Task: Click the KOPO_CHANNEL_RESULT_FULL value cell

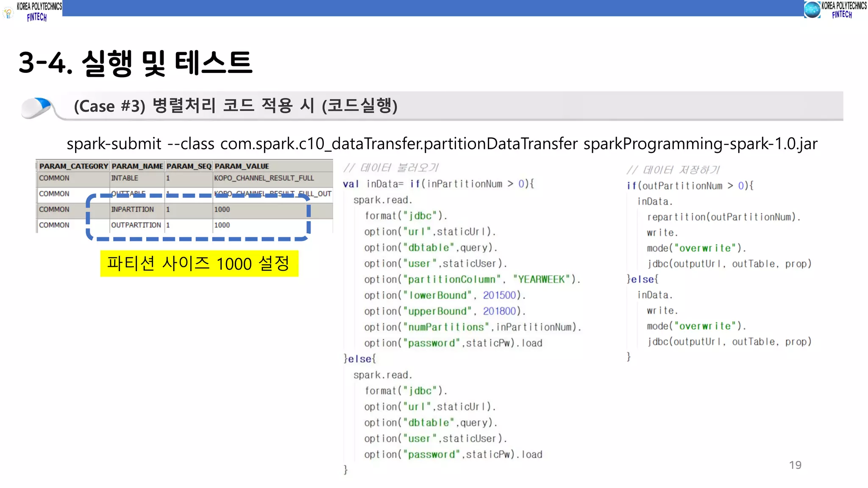Action: tap(264, 178)
